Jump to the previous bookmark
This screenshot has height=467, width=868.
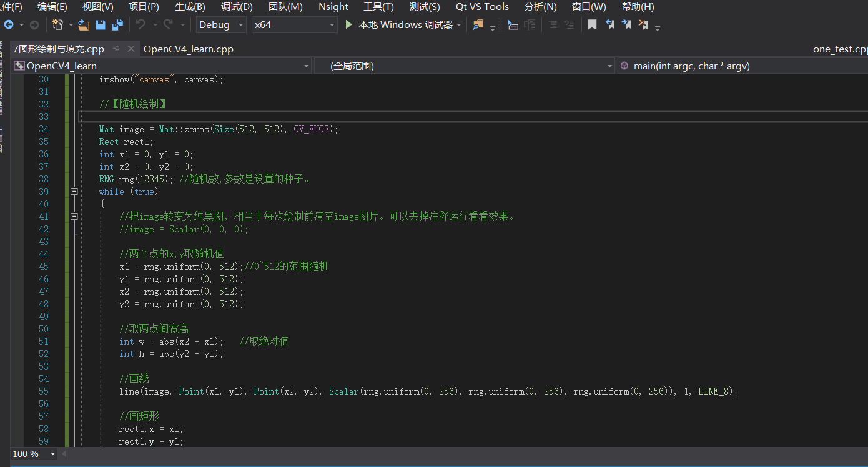click(610, 24)
